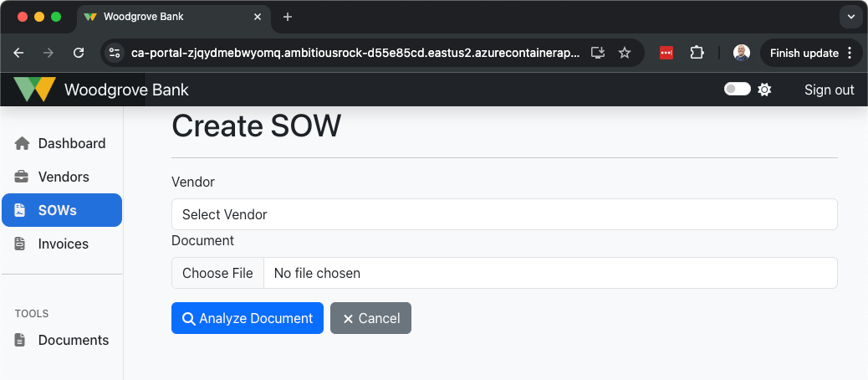Open Chrome menu via Finish update
The image size is (868, 380).
(811, 53)
